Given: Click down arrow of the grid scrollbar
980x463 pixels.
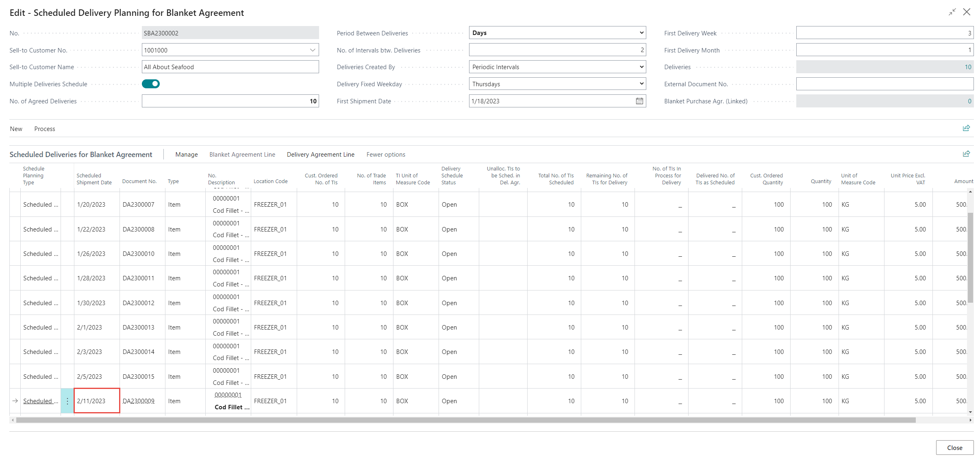Looking at the screenshot, I should point(970,412).
